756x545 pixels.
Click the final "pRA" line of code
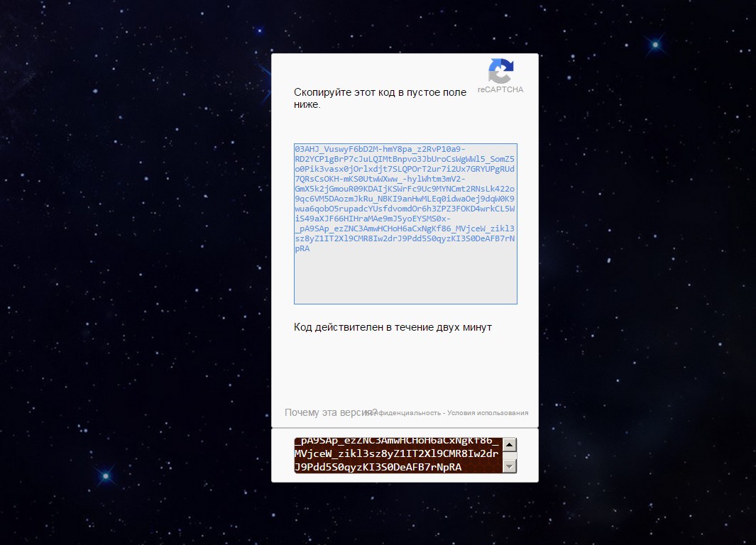tap(302, 249)
